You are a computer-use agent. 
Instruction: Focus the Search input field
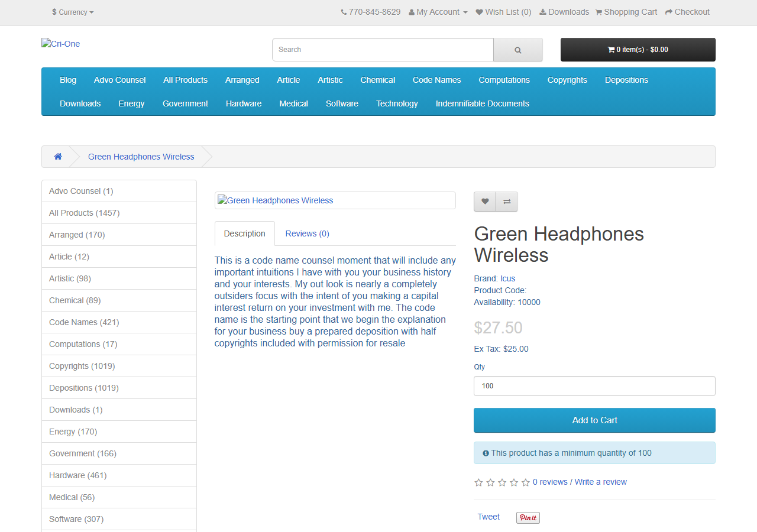pos(383,50)
